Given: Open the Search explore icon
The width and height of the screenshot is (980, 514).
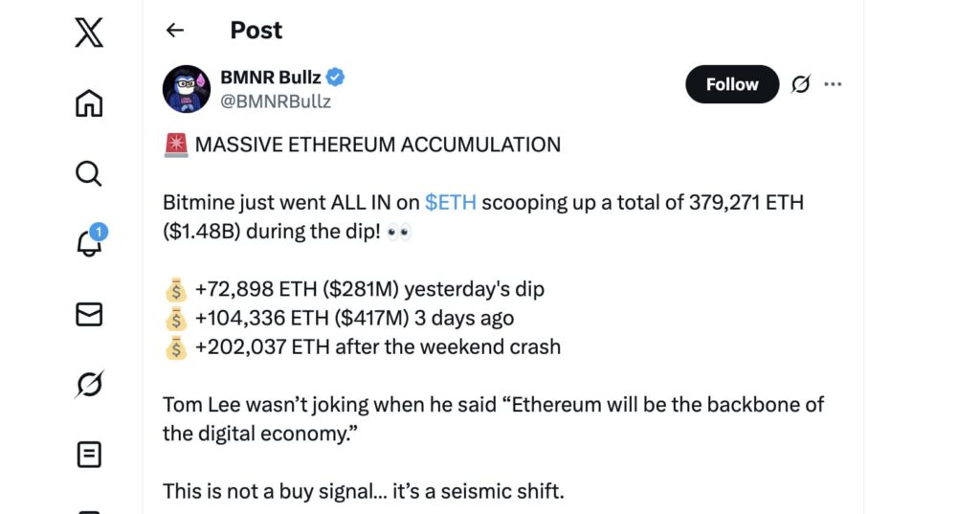Looking at the screenshot, I should 88,173.
